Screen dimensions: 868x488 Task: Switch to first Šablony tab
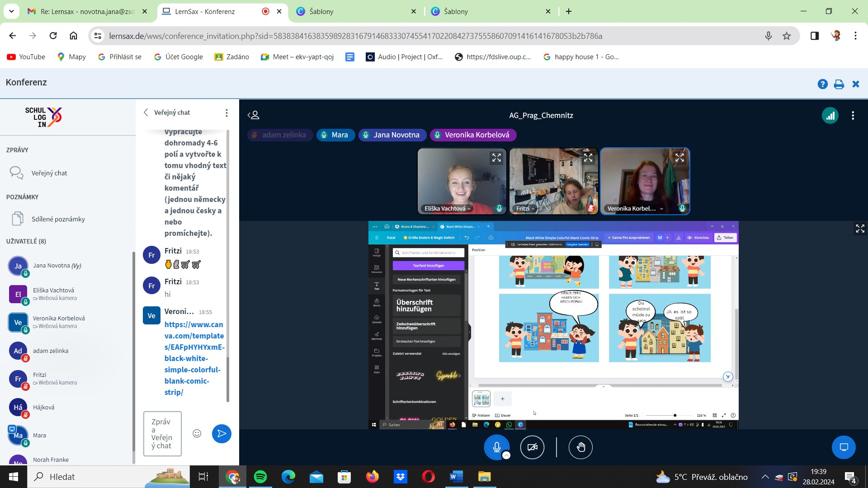pyautogui.click(x=357, y=11)
